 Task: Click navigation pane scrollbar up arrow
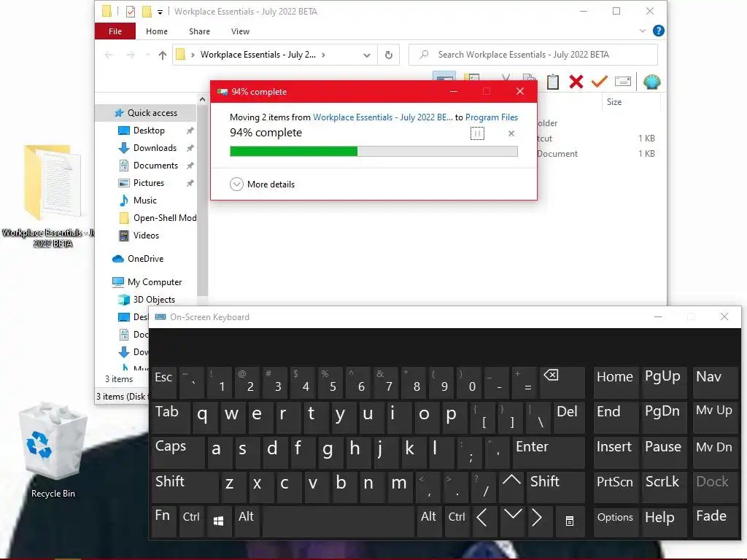(x=203, y=99)
